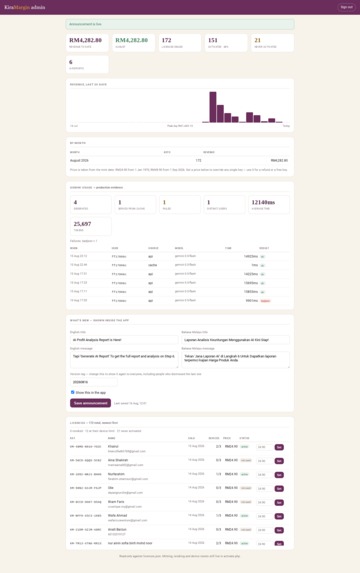360x573 pixels.
Task: Focus the price input in Wafa Ahmad's row
Action: (264, 516)
